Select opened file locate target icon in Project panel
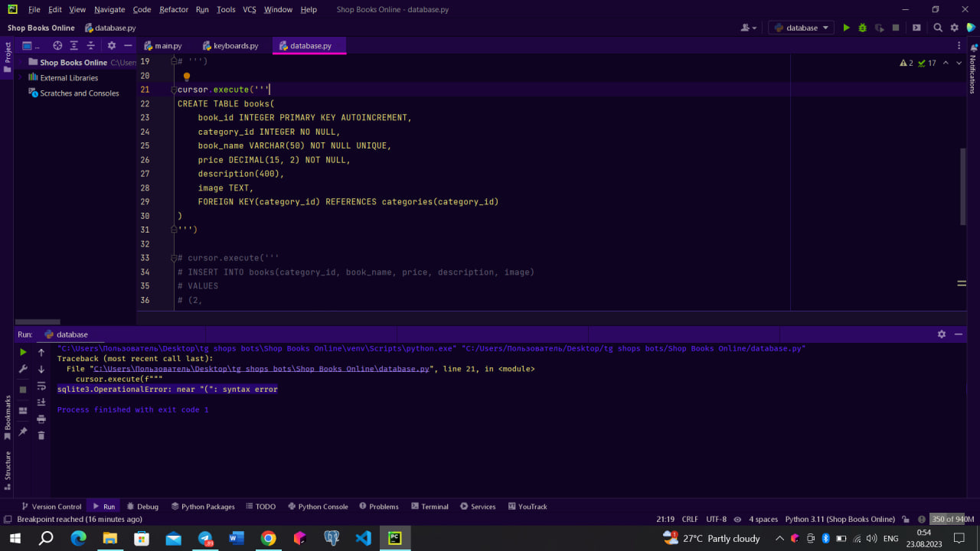This screenshot has height=551, width=980. [57, 46]
